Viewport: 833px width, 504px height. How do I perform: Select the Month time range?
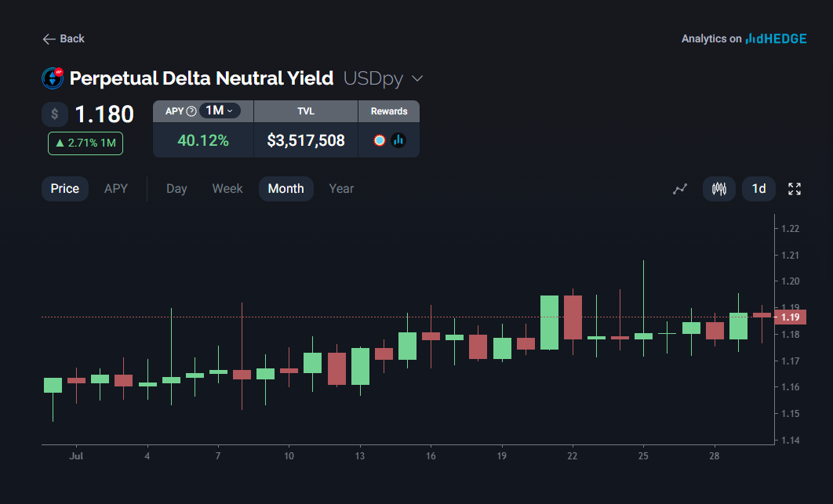[286, 189]
